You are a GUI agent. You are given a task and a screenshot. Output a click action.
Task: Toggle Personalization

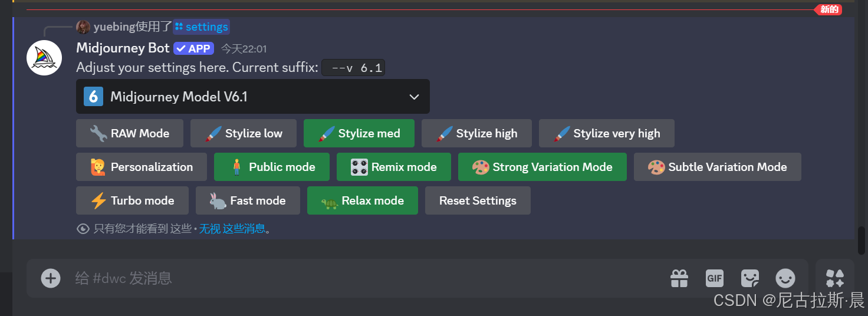142,167
